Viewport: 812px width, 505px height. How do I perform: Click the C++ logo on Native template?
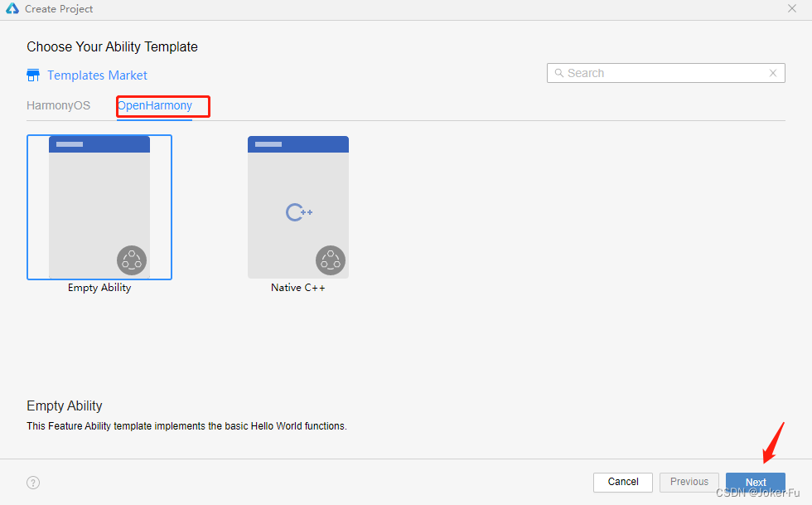(x=299, y=212)
